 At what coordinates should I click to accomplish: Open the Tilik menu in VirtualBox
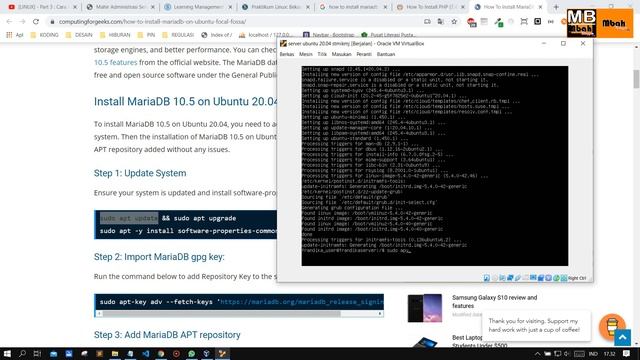322,54
